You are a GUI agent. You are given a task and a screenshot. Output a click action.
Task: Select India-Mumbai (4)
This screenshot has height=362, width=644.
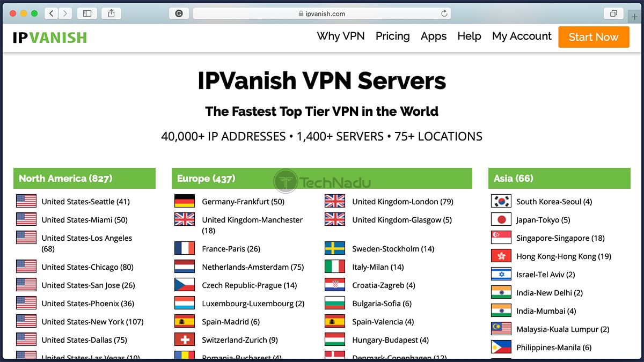546,311
